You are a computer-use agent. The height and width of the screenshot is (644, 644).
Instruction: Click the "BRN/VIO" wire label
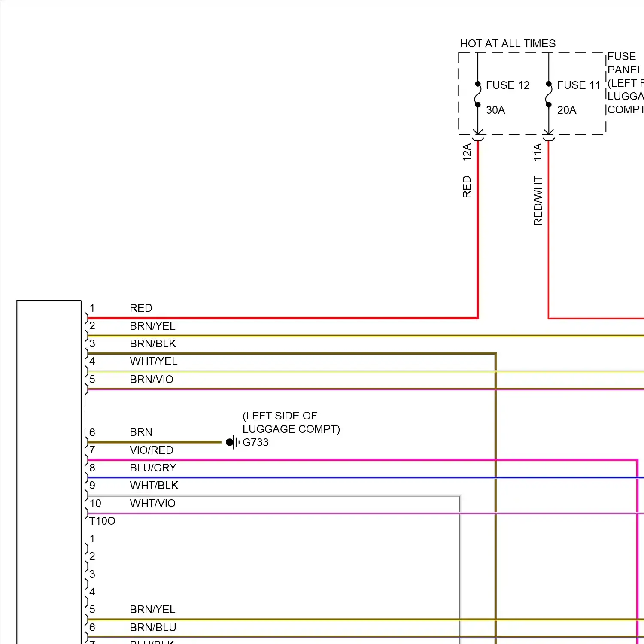[x=152, y=379]
